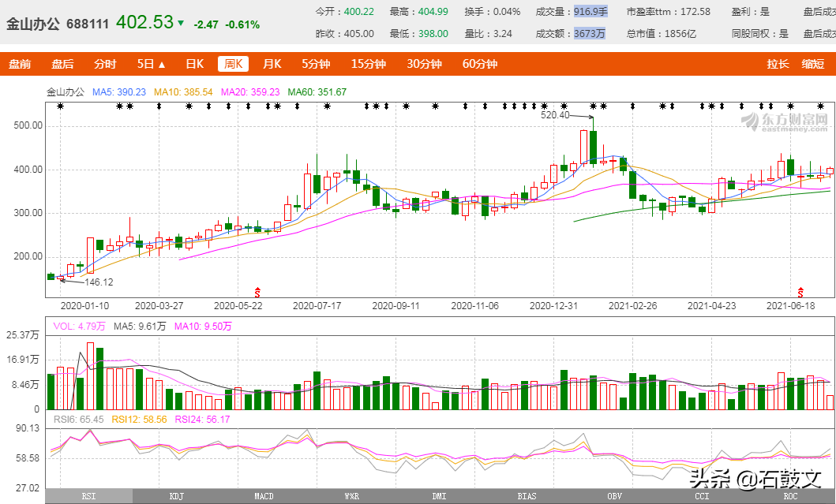Select the ROC indicator tab
The width and height of the screenshot is (836, 504).
tap(790, 496)
